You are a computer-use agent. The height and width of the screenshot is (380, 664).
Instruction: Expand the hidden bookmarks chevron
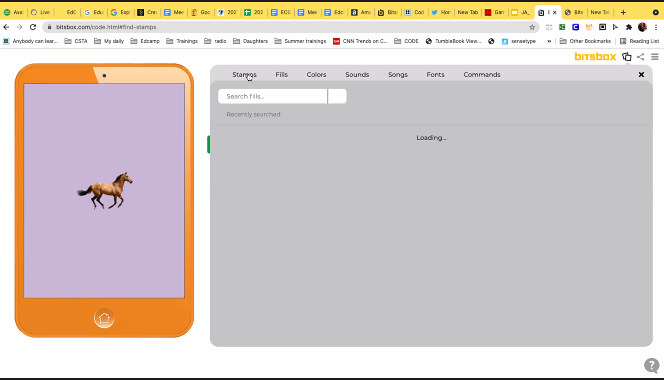[x=549, y=41]
